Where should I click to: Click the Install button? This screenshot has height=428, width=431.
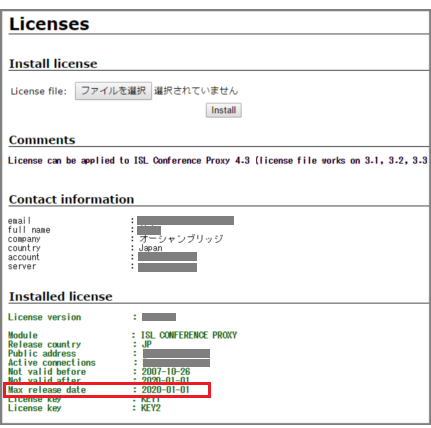[224, 110]
